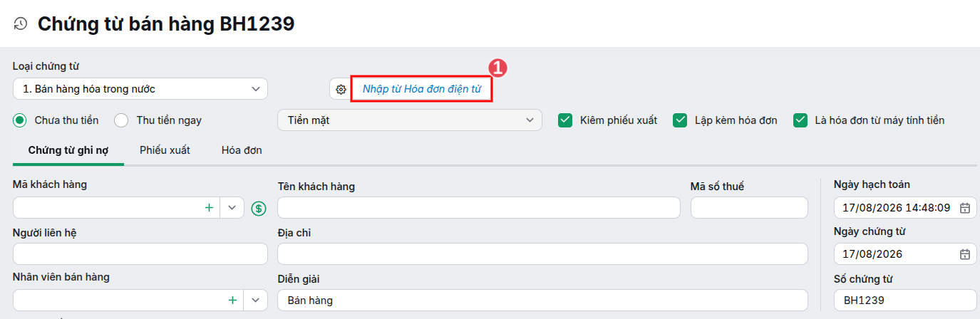Click the green dollar circle icon
This screenshot has width=980, height=319.
(259, 209)
